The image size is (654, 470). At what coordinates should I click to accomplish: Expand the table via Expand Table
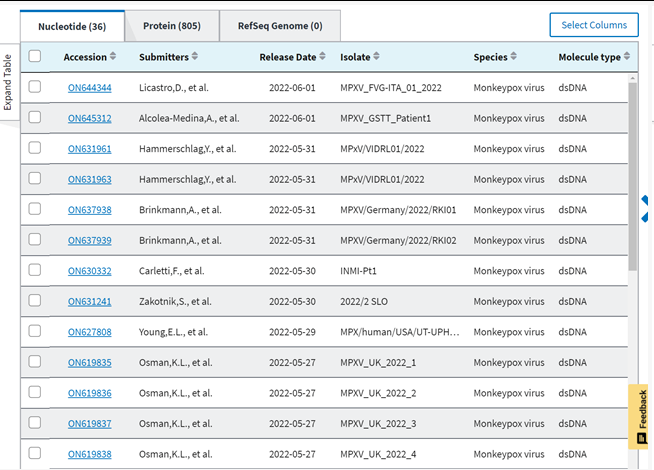click(x=8, y=82)
